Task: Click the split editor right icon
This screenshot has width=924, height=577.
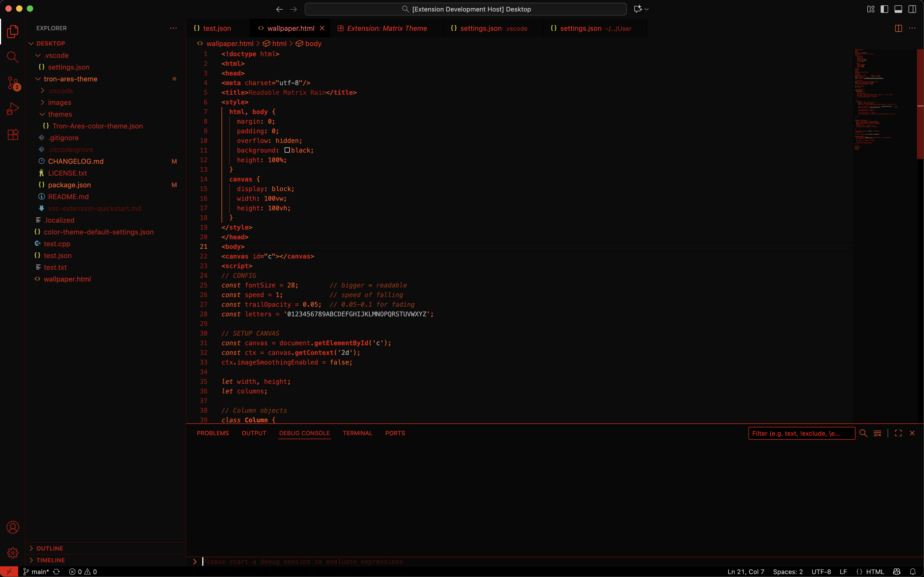Action: (898, 28)
